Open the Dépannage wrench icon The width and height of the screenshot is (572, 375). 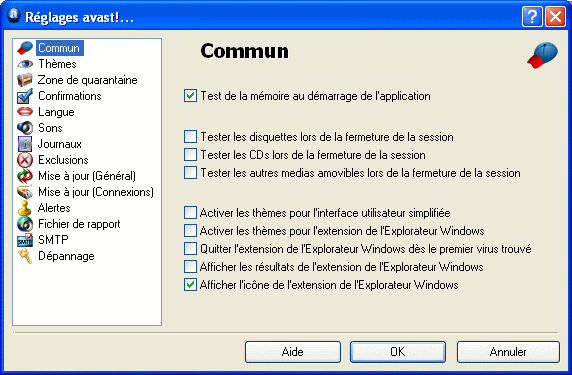point(25,256)
